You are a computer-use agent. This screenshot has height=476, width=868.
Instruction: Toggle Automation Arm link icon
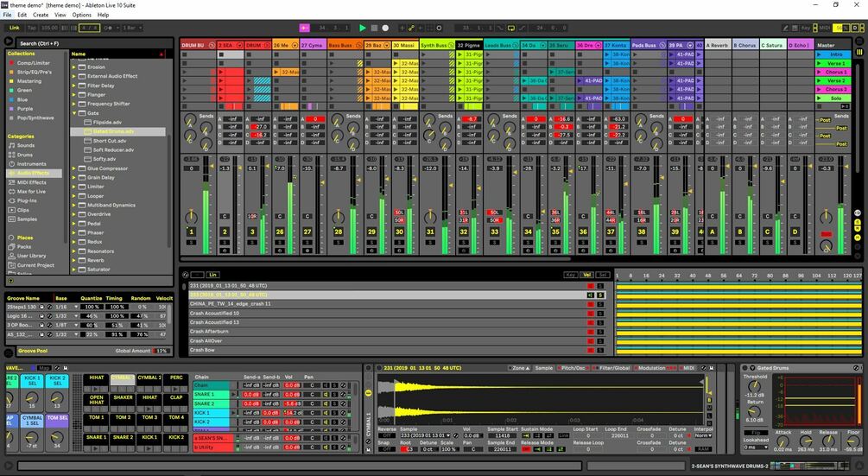411,28
